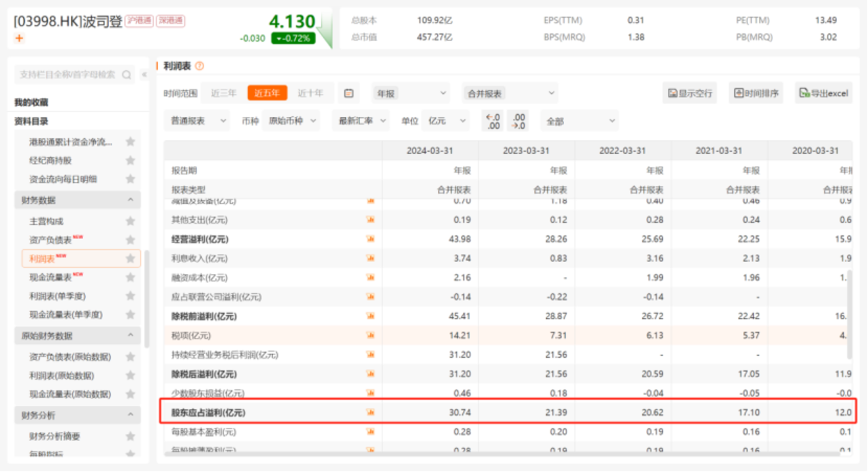Toggle favorite star for 主营构成
The image size is (868, 472).
(130, 221)
